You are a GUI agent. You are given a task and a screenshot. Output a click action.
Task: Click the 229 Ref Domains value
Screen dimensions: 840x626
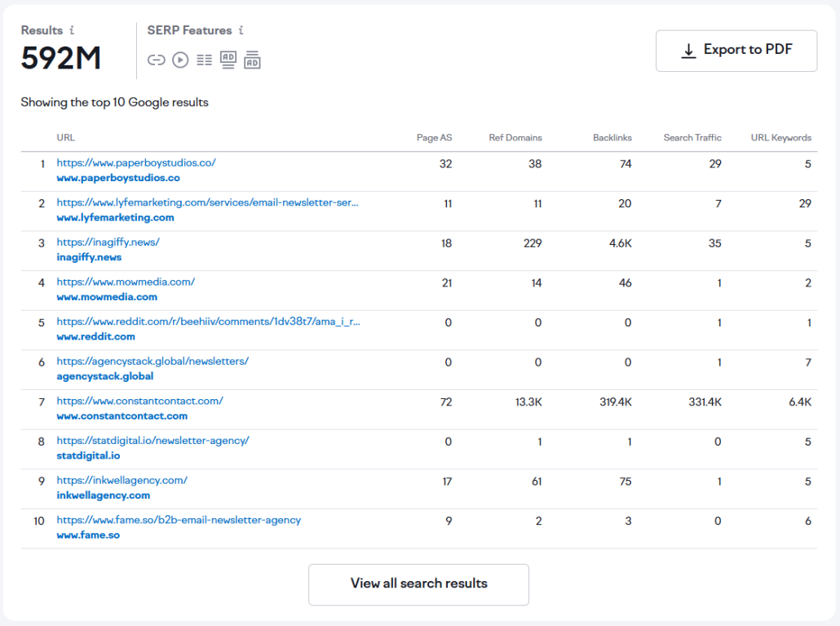[533, 243]
